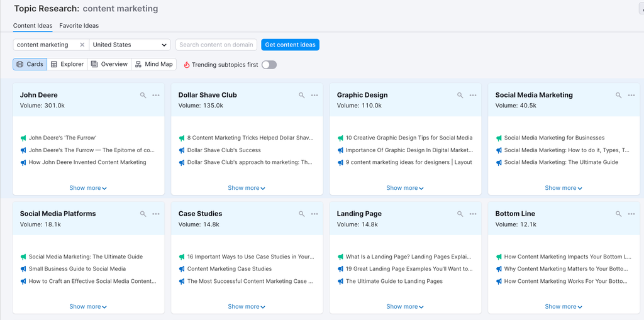Open Why Content Marketing Matters to Your Bottom headline
The width and height of the screenshot is (644, 320).
(567, 269)
